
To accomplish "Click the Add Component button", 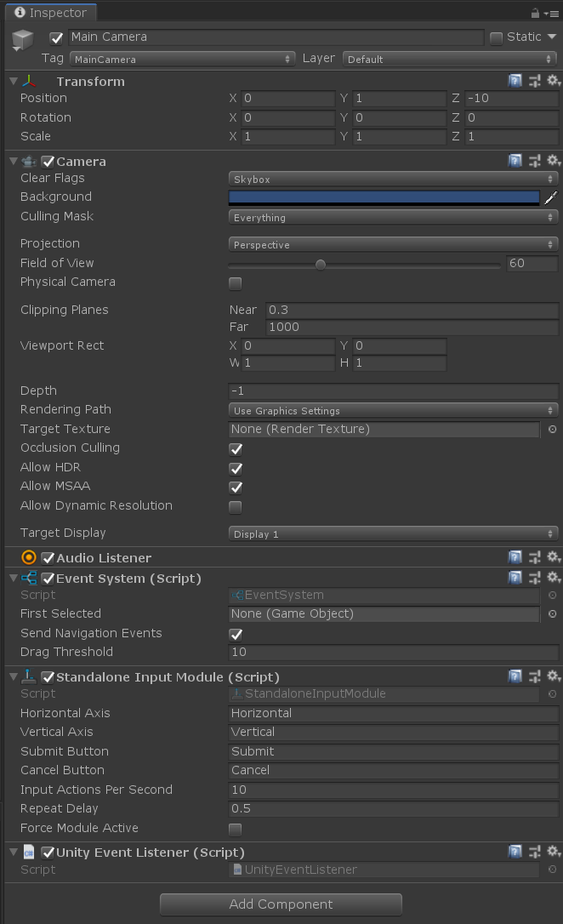I will click(281, 904).
